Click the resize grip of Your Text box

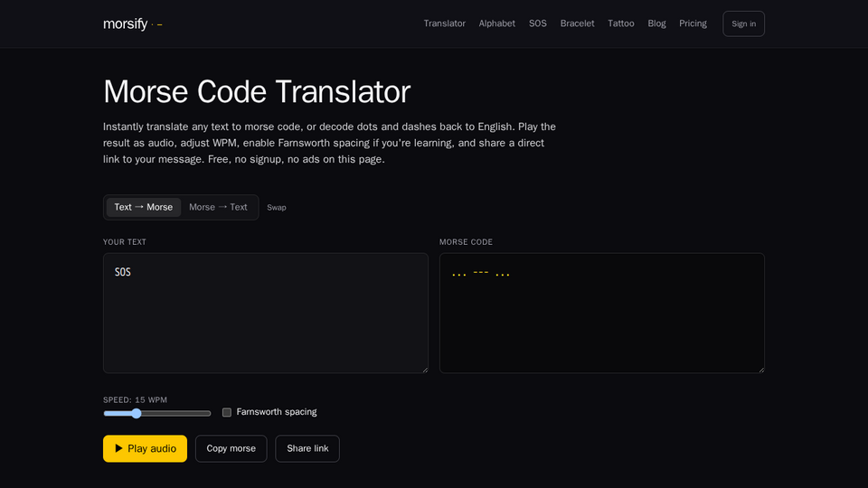coord(425,370)
